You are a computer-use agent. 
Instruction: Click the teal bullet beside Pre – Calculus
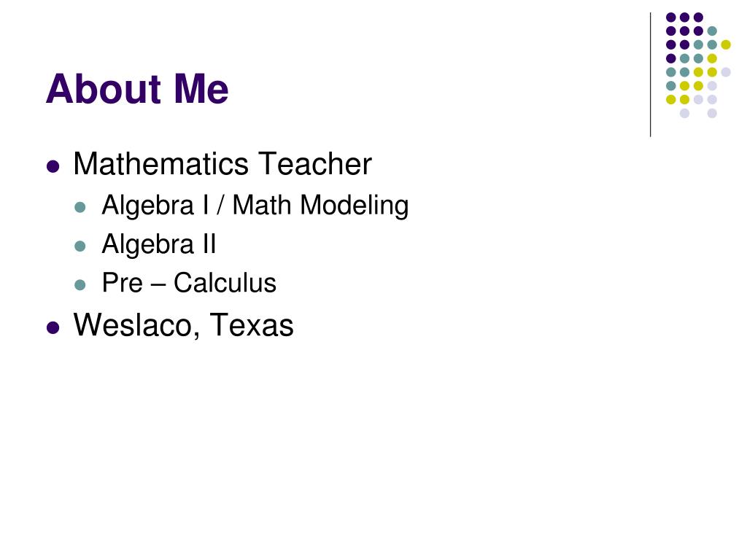coord(80,285)
